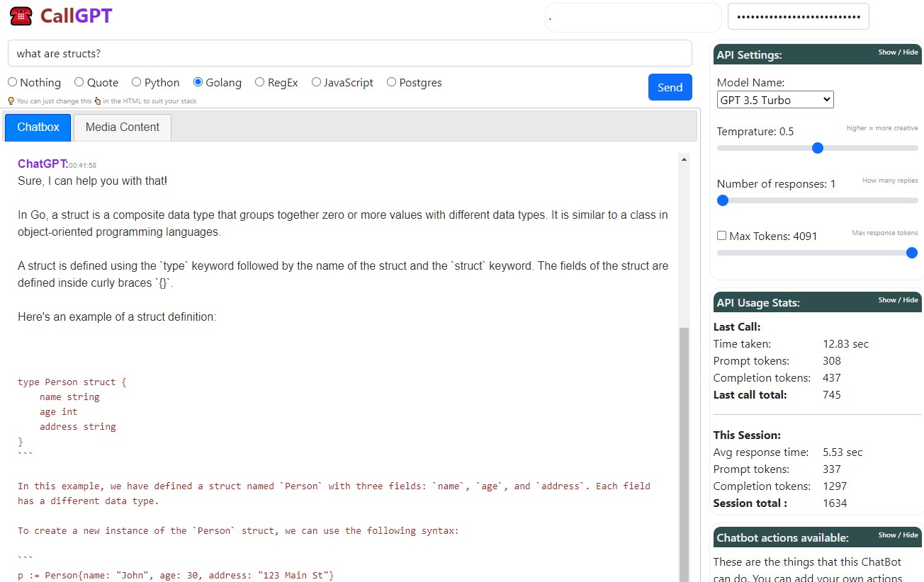
Task: Click the ChatGPT sender name in chat
Action: (x=43, y=164)
